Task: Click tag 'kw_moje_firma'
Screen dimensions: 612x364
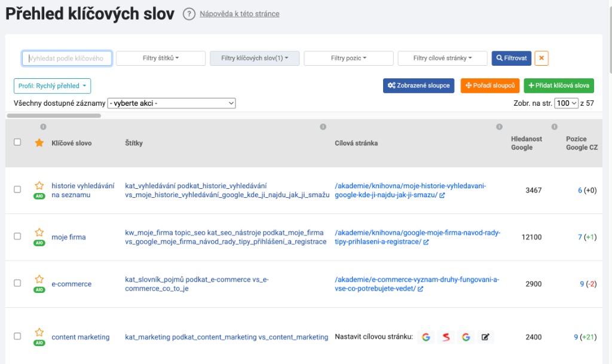Action: tap(149, 233)
